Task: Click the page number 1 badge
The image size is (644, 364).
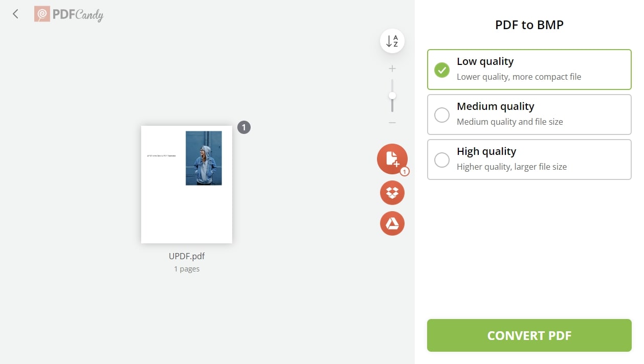Action: click(x=244, y=127)
